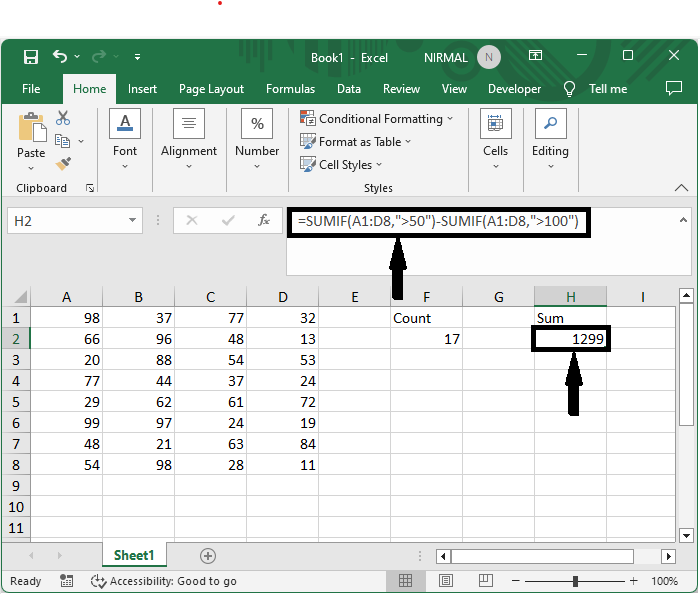Switch to the Page Layout tab
Viewport: 700px width, 594px height.
[x=211, y=89]
